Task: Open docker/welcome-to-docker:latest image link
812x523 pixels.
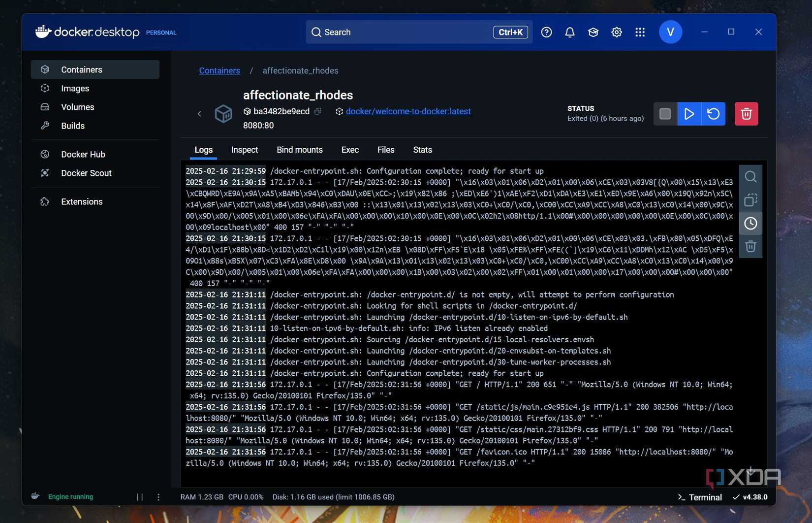Action: point(408,111)
